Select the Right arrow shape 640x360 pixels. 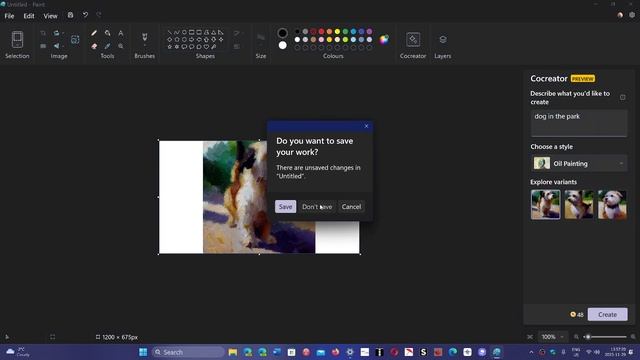click(191, 40)
